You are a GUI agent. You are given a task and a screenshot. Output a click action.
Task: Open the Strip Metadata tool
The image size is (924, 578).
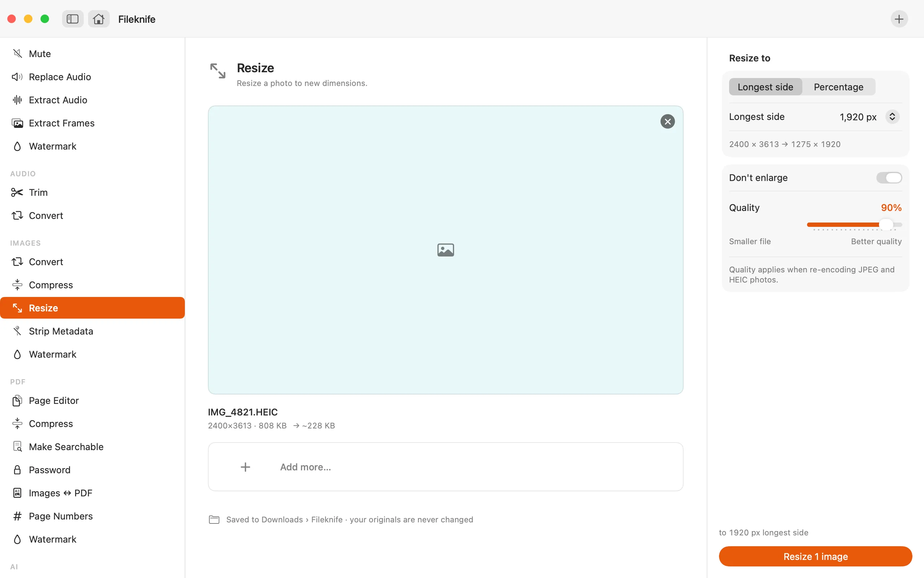[x=92, y=331]
